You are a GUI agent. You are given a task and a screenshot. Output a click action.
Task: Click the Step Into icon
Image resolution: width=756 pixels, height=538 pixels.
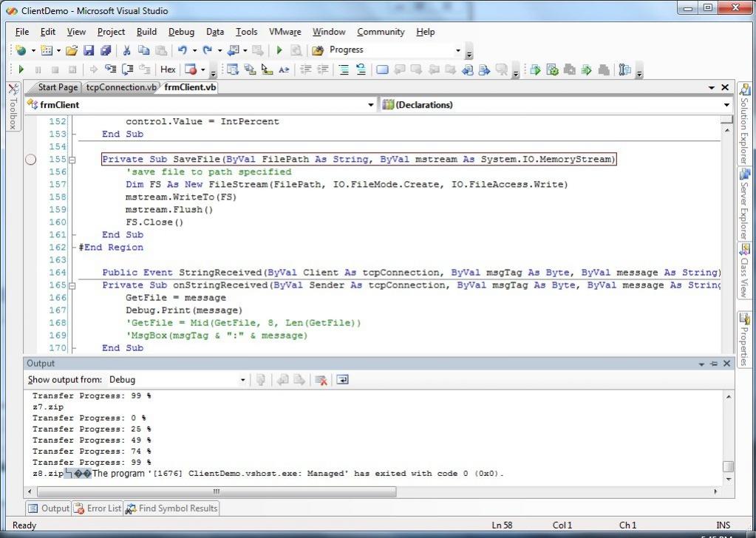(110, 69)
